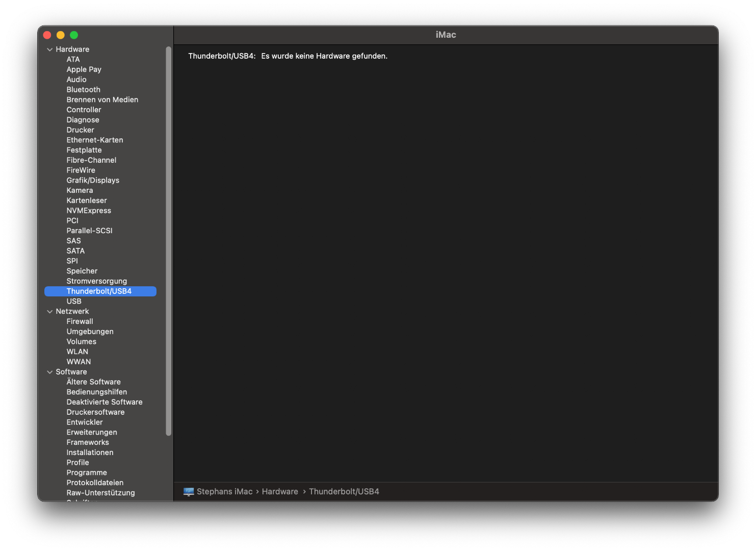Collapse the Hardware section chevron
Viewport: 756px width, 551px height.
tap(49, 49)
